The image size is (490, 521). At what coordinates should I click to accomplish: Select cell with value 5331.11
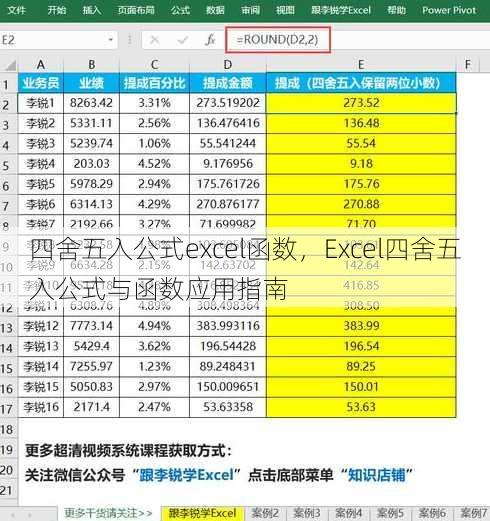[x=91, y=123]
